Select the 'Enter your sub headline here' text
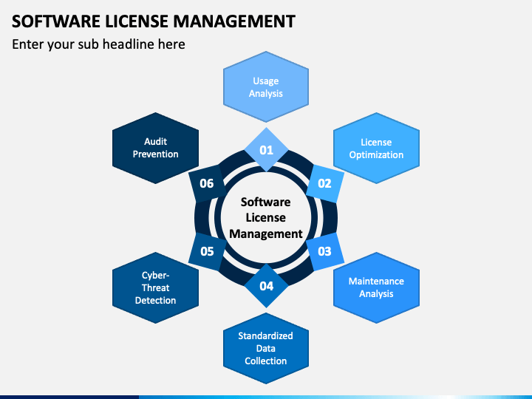 coord(98,44)
